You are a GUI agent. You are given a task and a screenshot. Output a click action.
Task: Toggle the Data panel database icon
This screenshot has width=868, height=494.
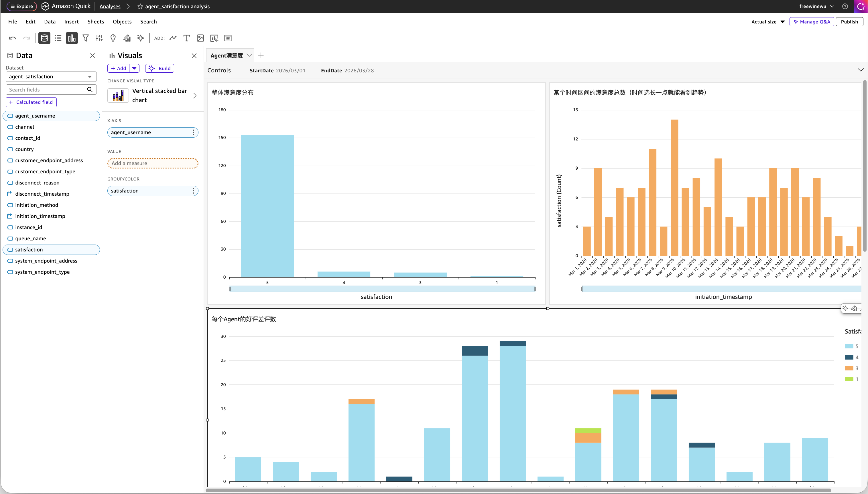click(x=44, y=38)
